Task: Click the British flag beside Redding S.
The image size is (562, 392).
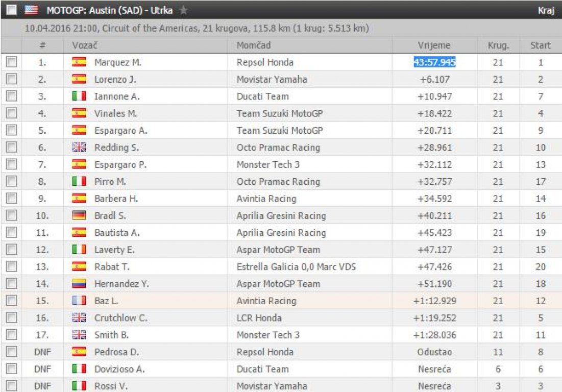Action: (x=79, y=148)
